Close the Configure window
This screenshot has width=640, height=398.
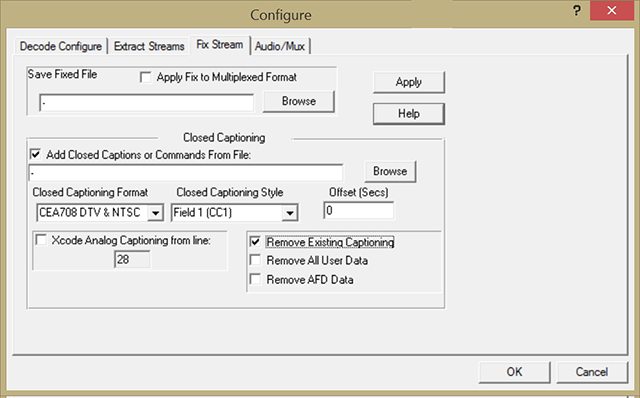pyautogui.click(x=611, y=11)
